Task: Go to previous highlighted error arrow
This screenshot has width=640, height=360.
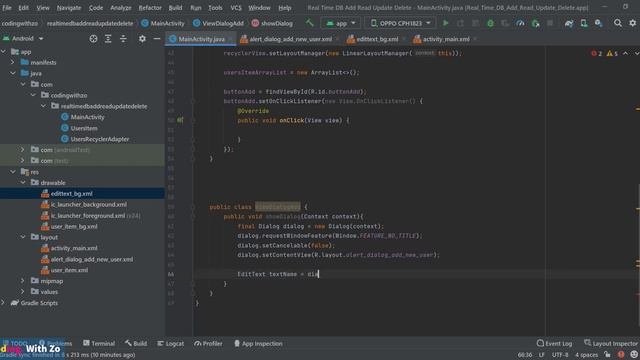Action: [625, 53]
